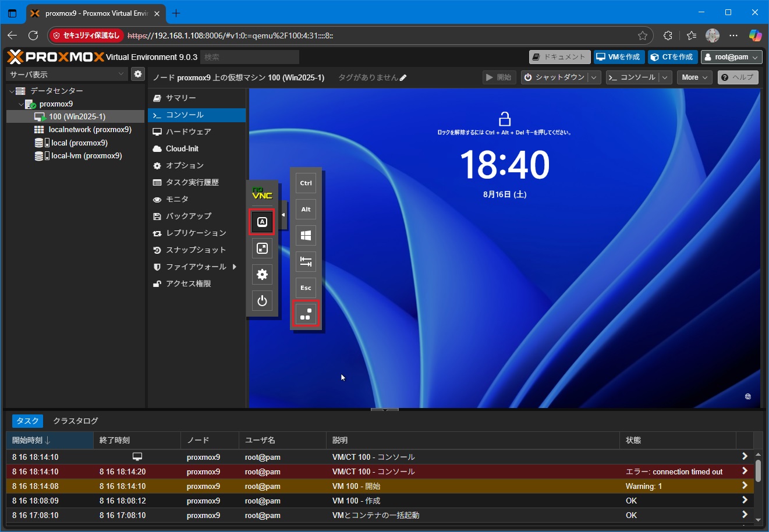Collapse the proxmox9 node expander

[21, 104]
